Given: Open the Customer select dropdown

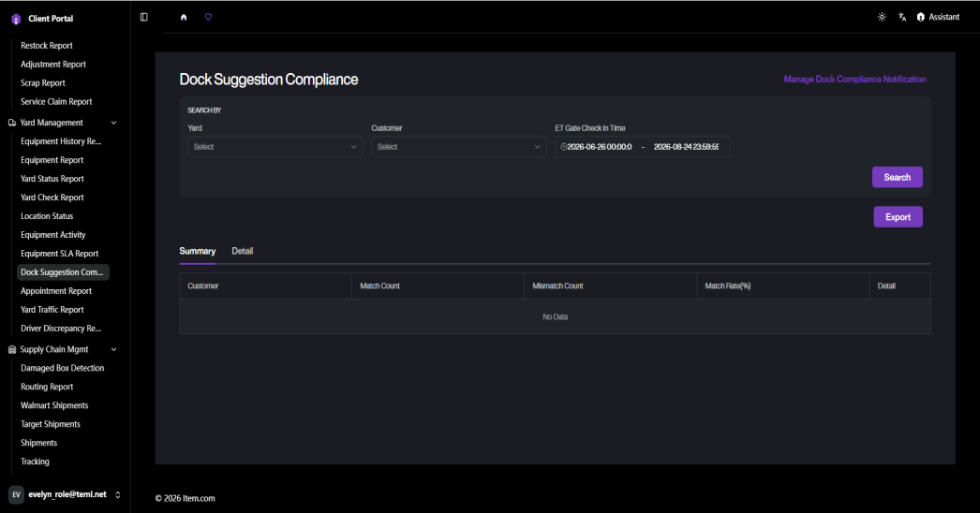Looking at the screenshot, I should click(459, 147).
